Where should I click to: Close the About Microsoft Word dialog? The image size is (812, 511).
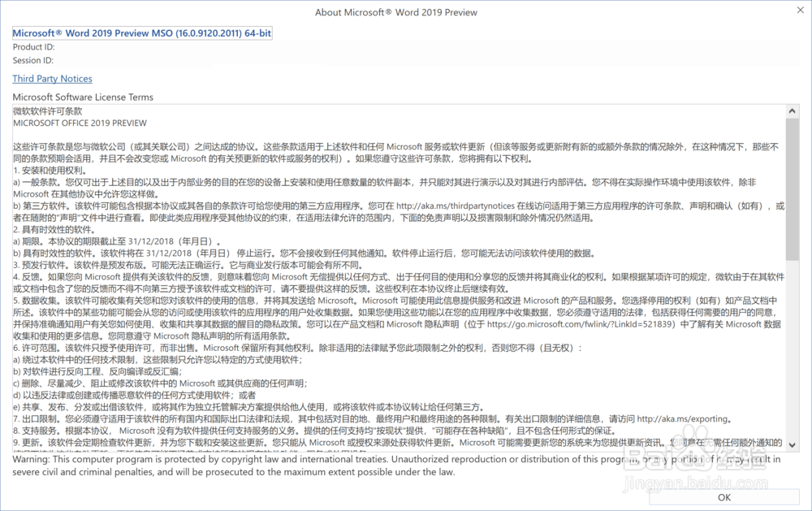800,10
